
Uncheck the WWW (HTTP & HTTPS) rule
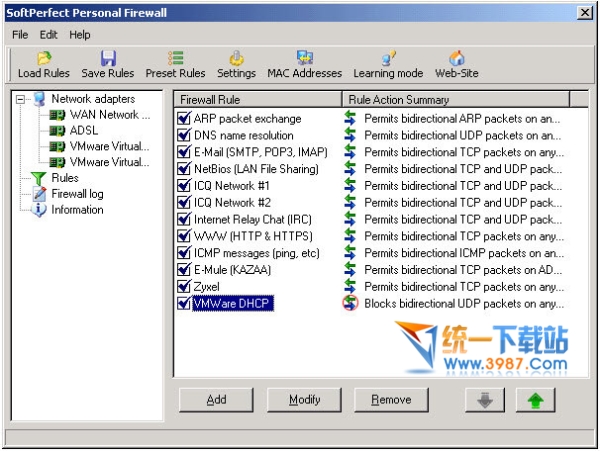(184, 236)
